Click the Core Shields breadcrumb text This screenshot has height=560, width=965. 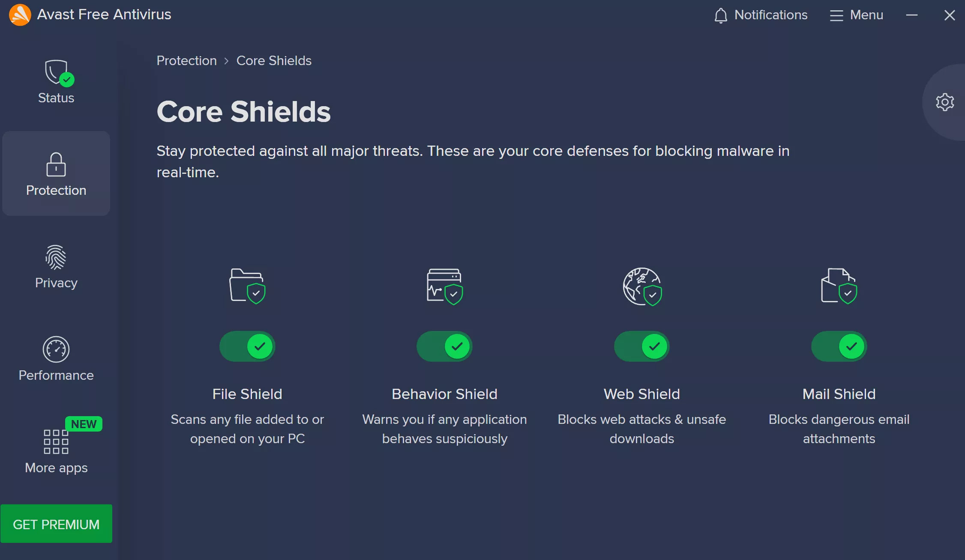tap(274, 61)
